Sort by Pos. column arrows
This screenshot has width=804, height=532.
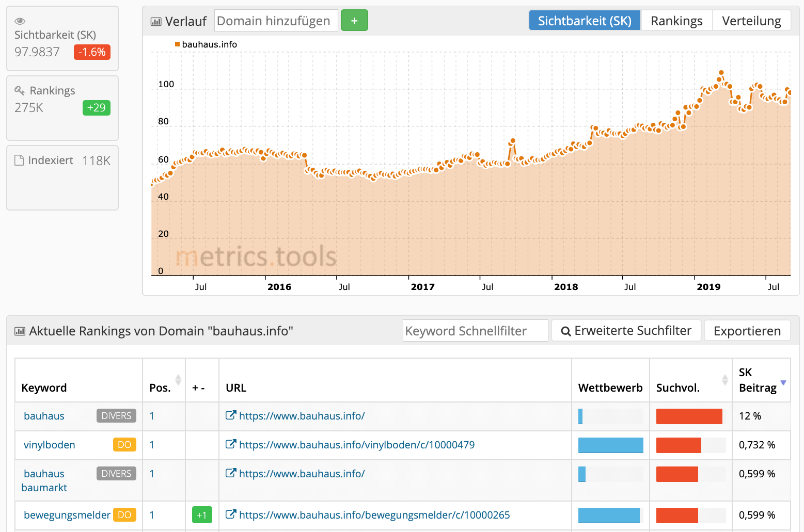178,380
